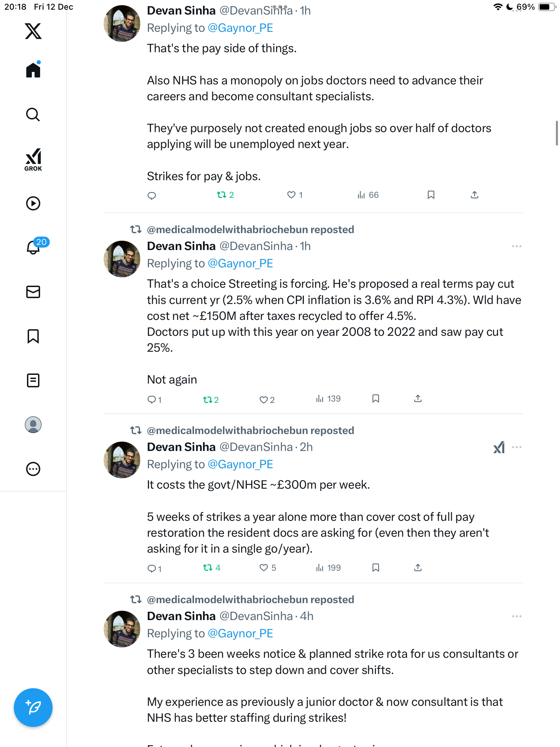Open the Lists icon in sidebar
This screenshot has width=560, height=747.
(33, 380)
